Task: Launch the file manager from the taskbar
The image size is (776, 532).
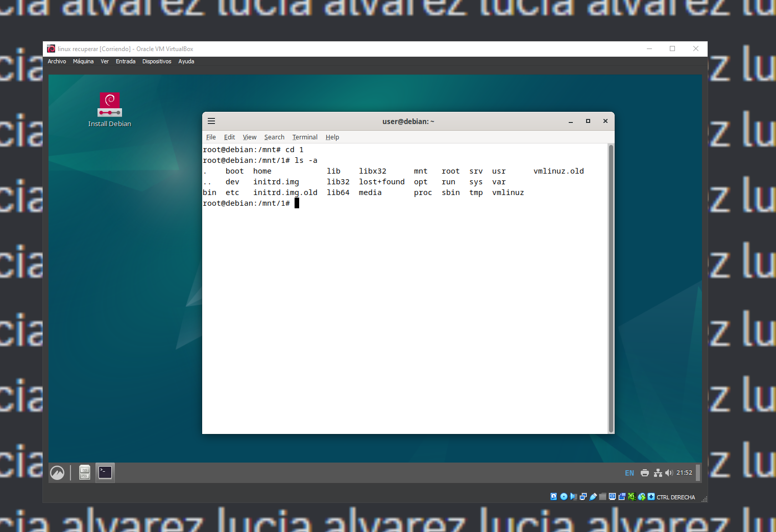Action: (x=84, y=472)
